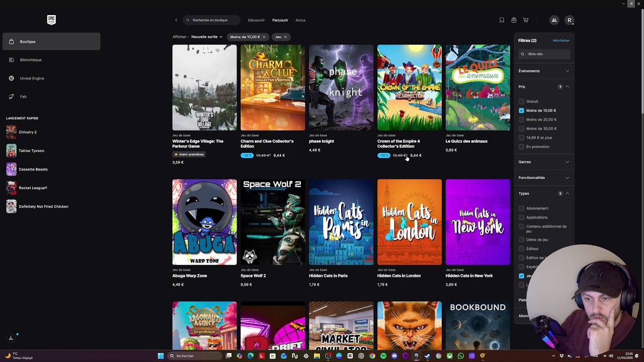Open ChatGPT from the taskbar
Screen dimensions: 644x362
click(x=361, y=356)
